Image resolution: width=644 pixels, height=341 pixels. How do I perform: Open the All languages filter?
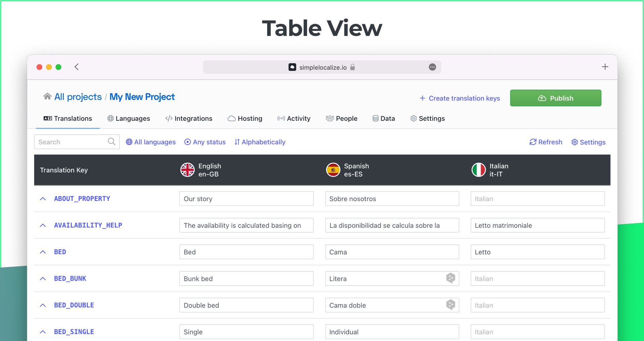coord(151,142)
